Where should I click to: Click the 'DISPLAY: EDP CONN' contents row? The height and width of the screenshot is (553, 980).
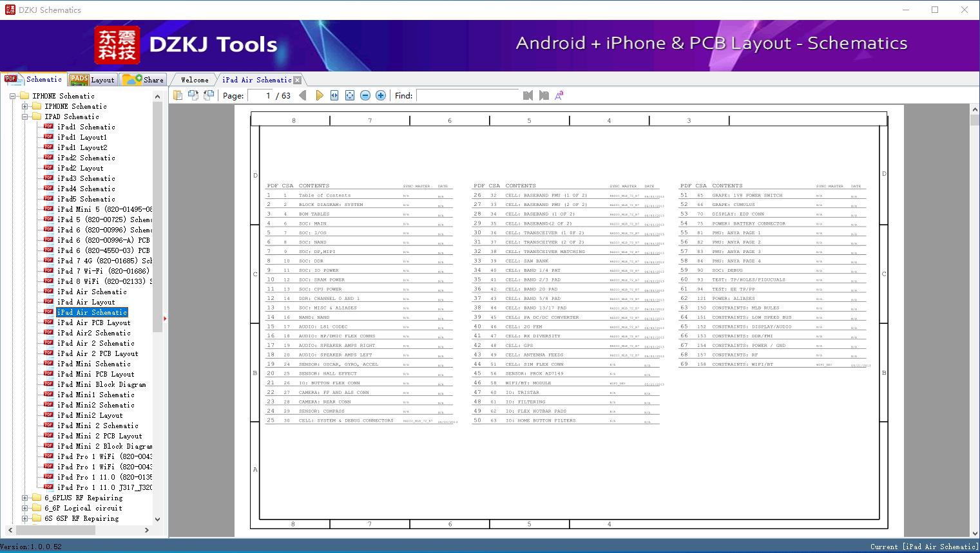click(x=772, y=214)
